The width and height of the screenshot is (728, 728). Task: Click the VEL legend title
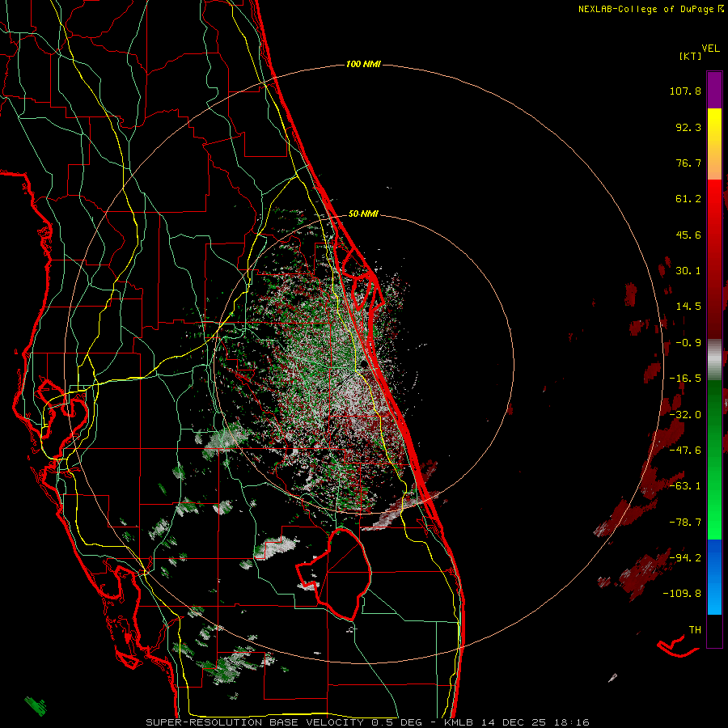coord(710,49)
